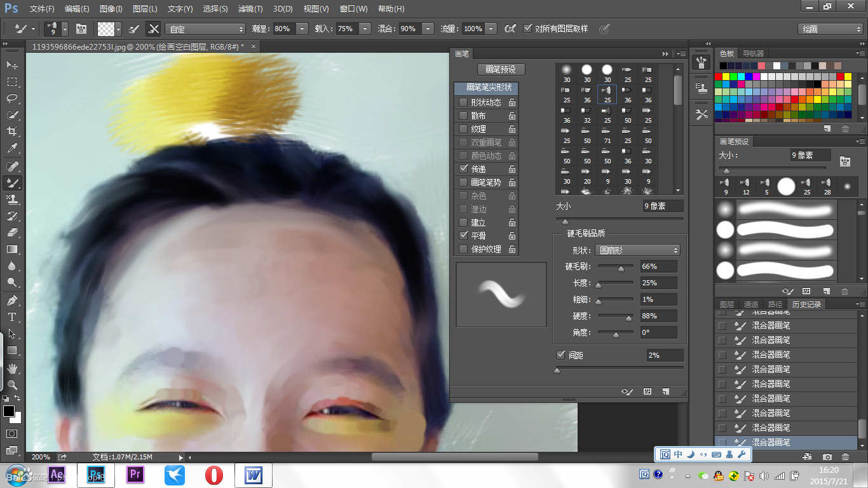Screen dimensions: 868x488
Task: Uncheck the 传递 option
Action: (x=463, y=169)
